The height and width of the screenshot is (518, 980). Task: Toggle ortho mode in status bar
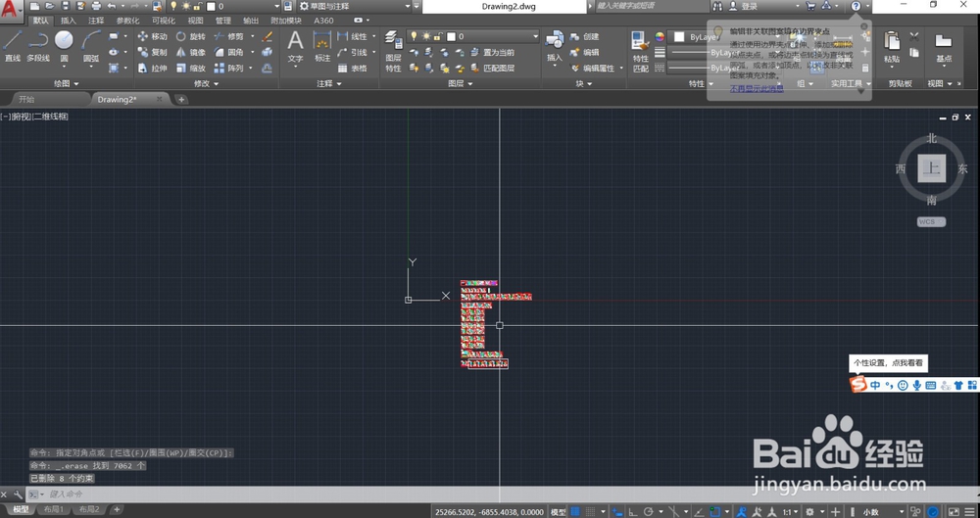coord(634,512)
